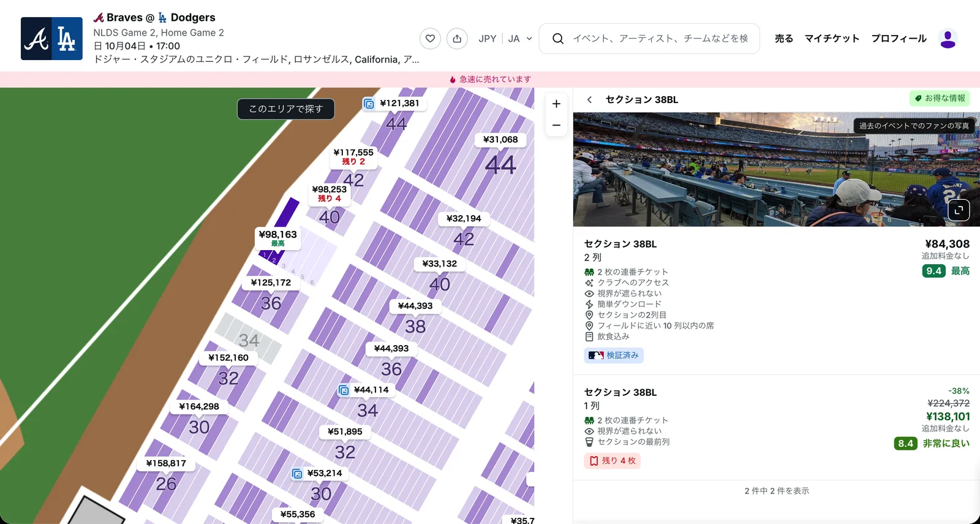Click the ¥125,172 section 36 price tag

click(271, 283)
